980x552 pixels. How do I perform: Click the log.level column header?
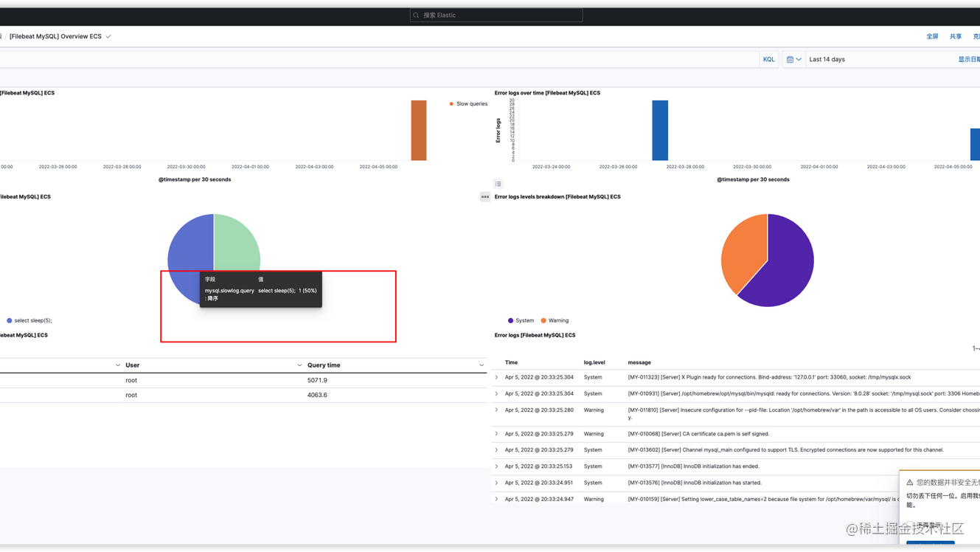[x=594, y=363]
